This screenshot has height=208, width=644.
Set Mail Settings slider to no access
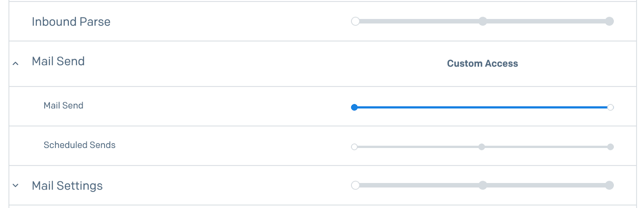click(x=355, y=185)
